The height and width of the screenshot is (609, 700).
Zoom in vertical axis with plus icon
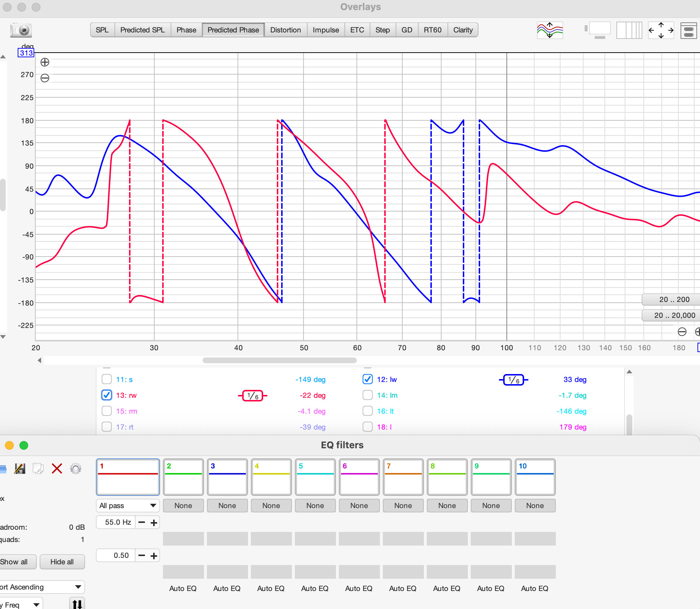[x=45, y=62]
